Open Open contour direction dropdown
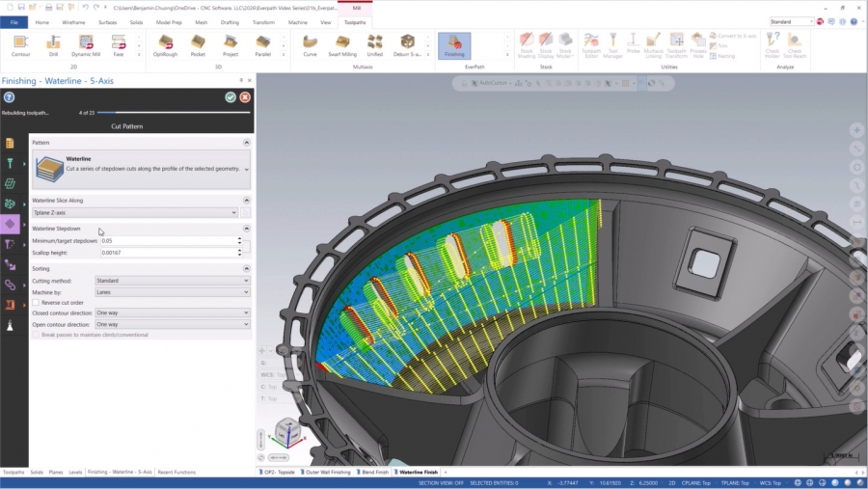 click(x=173, y=324)
